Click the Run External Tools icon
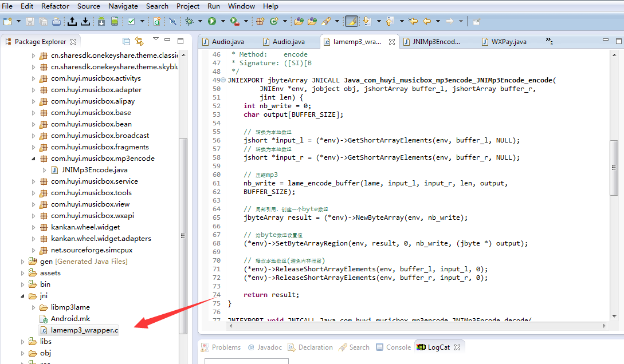Screen dimensions: 624x364 tap(235, 21)
